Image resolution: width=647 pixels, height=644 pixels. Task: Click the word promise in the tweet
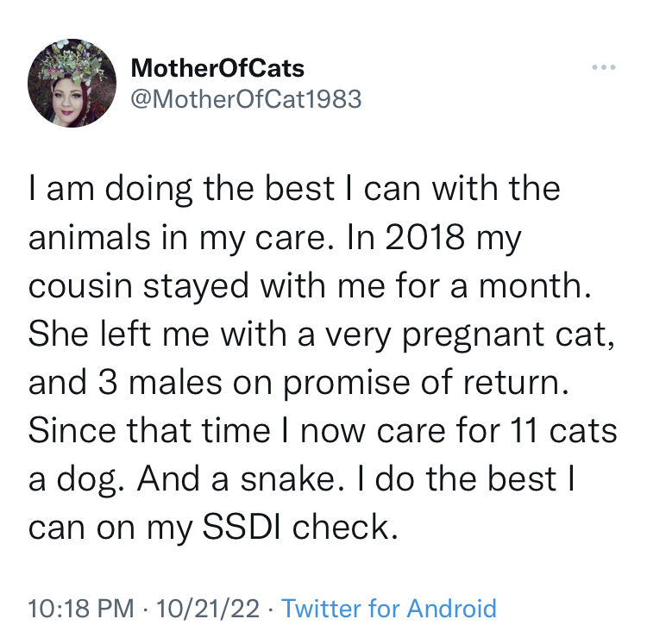pyautogui.click(x=347, y=385)
